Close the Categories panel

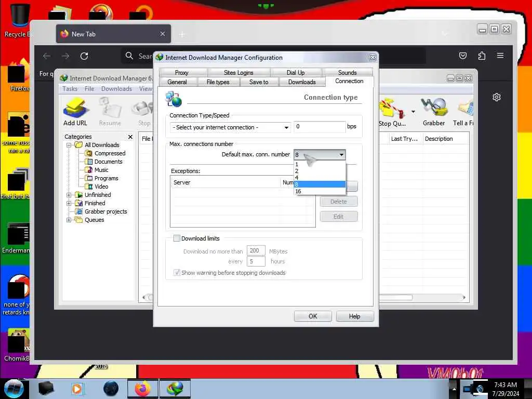click(130, 137)
